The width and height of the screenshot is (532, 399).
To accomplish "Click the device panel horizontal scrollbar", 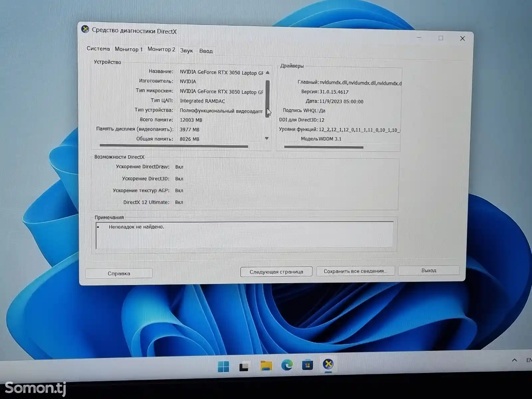I will tap(174, 146).
